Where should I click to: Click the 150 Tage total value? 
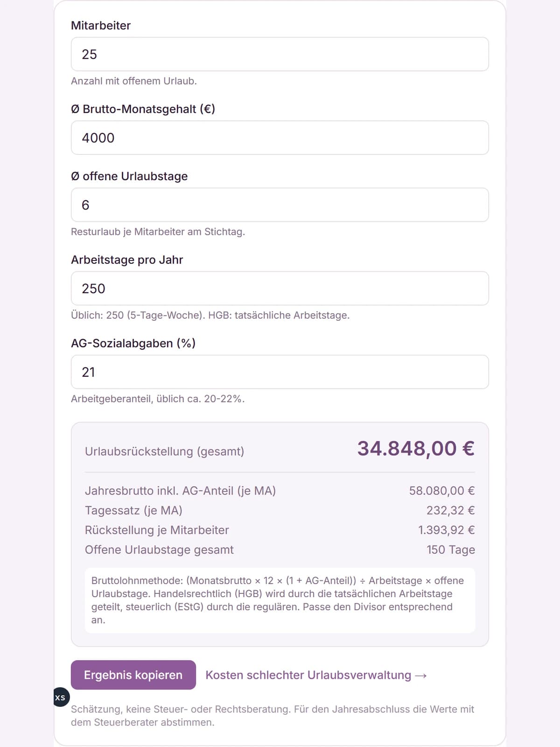[451, 550]
